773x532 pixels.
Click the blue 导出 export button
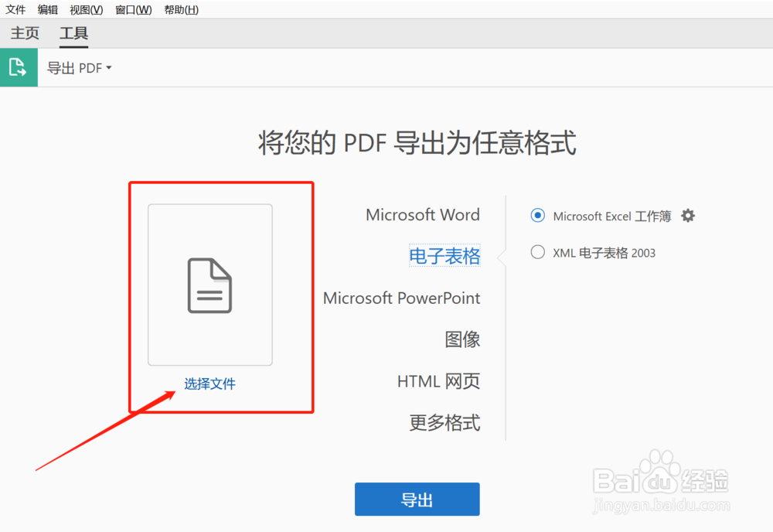[417, 499]
